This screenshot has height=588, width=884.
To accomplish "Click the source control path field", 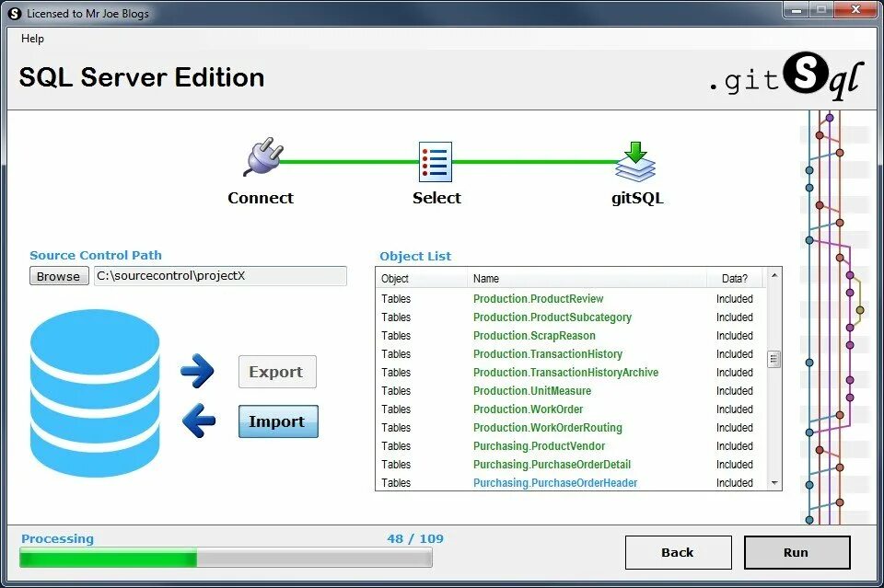I will tap(220, 276).
